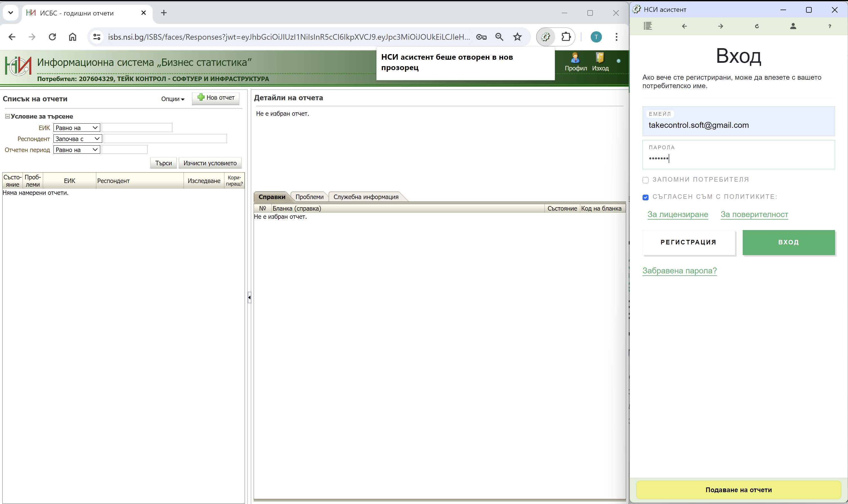
Task: Click the Търси button
Action: pyautogui.click(x=163, y=163)
